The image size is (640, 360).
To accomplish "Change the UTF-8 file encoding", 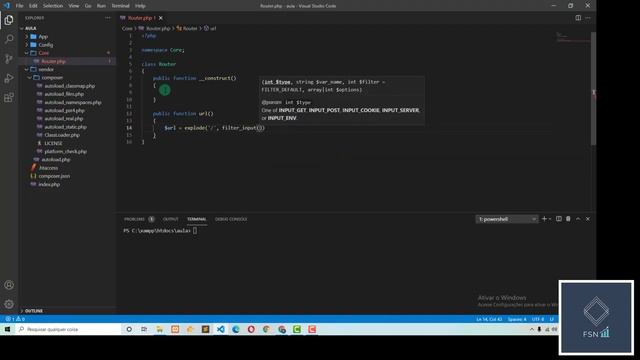I will (538, 319).
